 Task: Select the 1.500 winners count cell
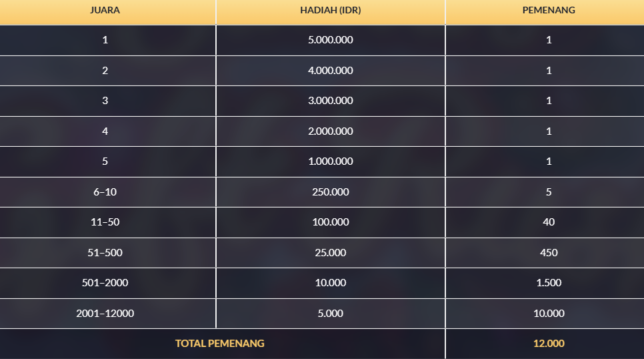(549, 283)
